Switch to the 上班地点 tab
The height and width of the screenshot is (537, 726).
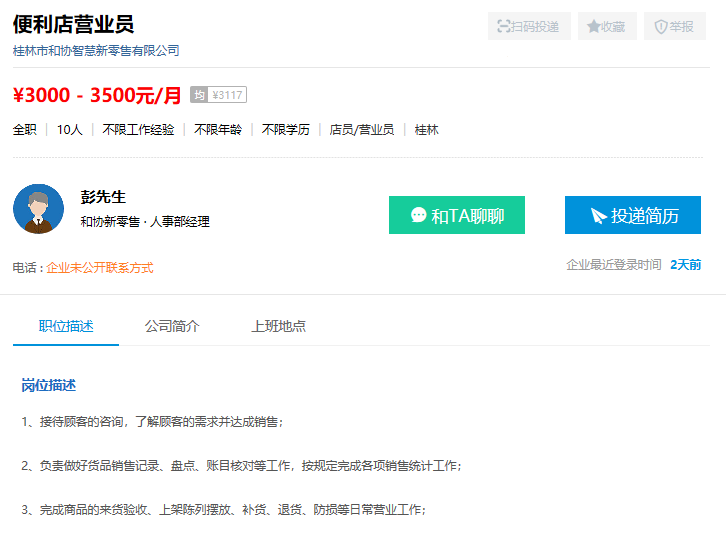[x=278, y=326]
